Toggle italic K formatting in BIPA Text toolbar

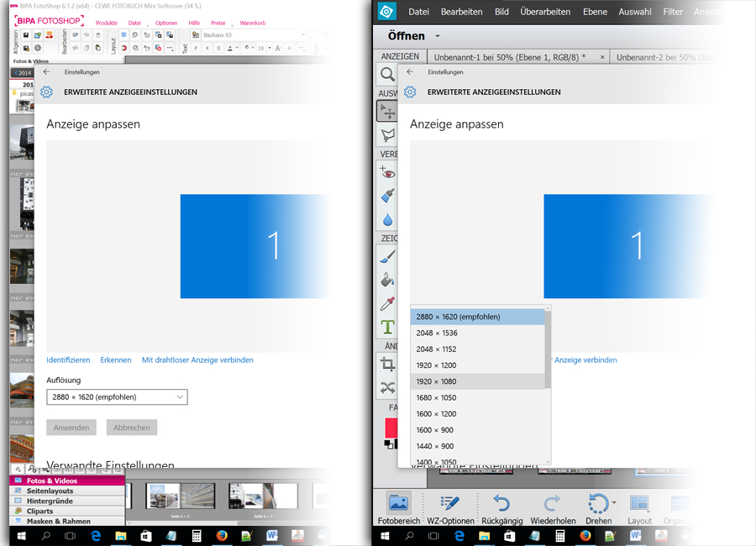(x=207, y=48)
